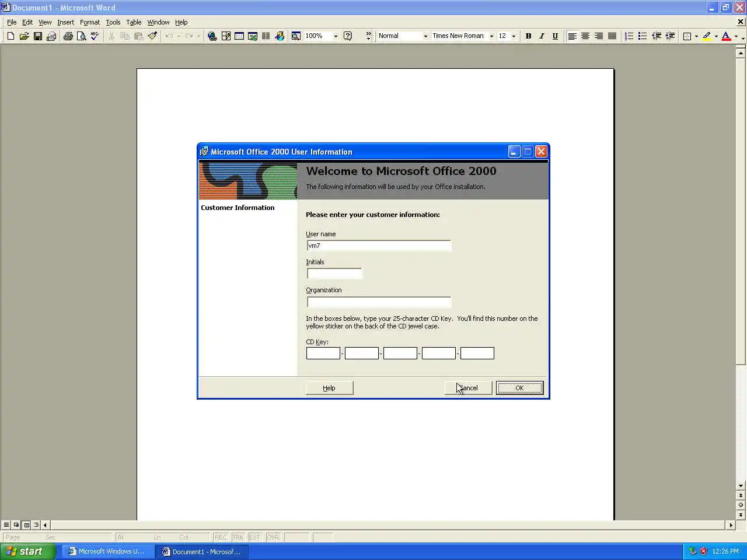The height and width of the screenshot is (560, 747).
Task: Click the Redo arrow icon
Action: click(189, 36)
